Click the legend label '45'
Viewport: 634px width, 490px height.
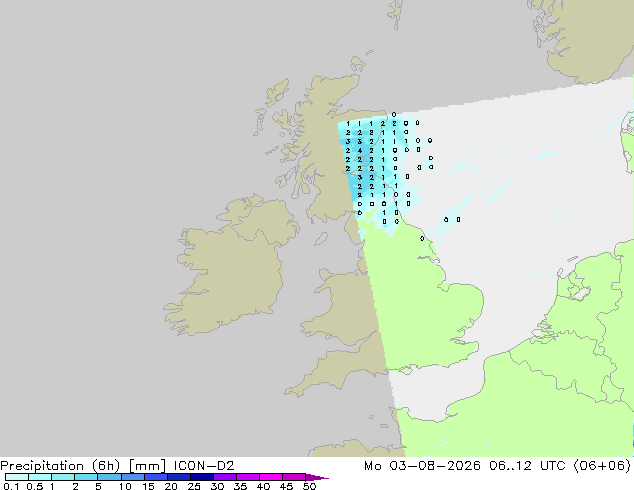[286, 486]
